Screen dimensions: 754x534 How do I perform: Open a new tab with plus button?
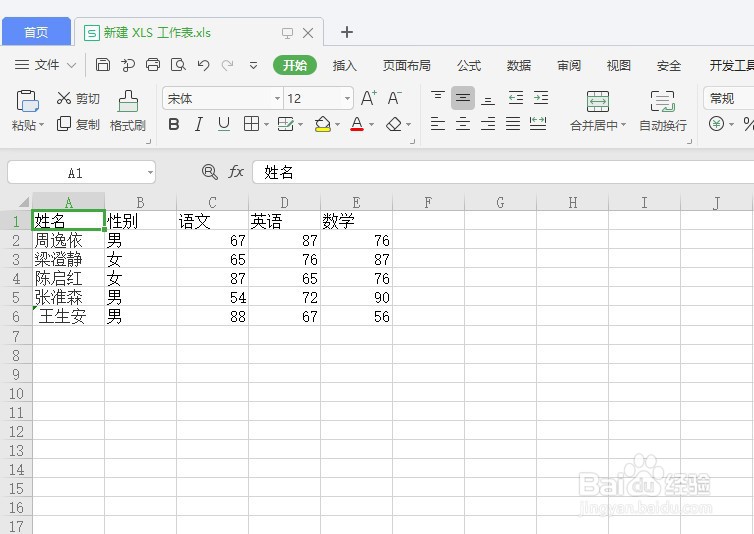coord(347,32)
